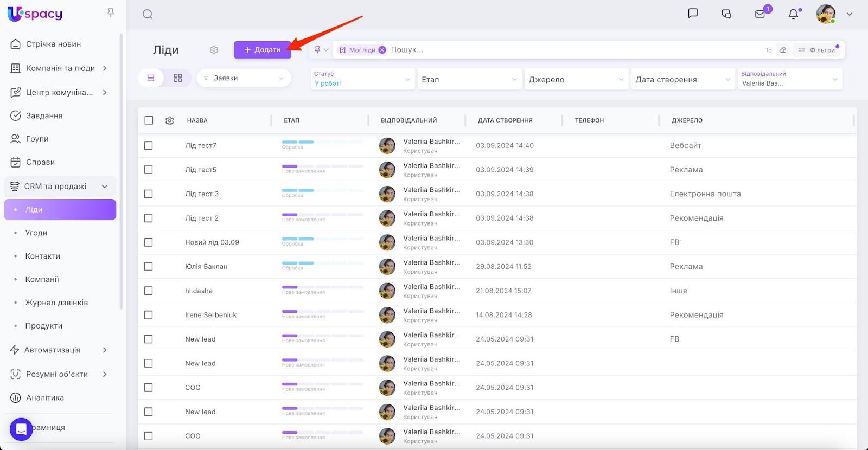Image resolution: width=868 pixels, height=450 pixels.
Task: Go to Завдання in the sidebar
Action: click(44, 115)
